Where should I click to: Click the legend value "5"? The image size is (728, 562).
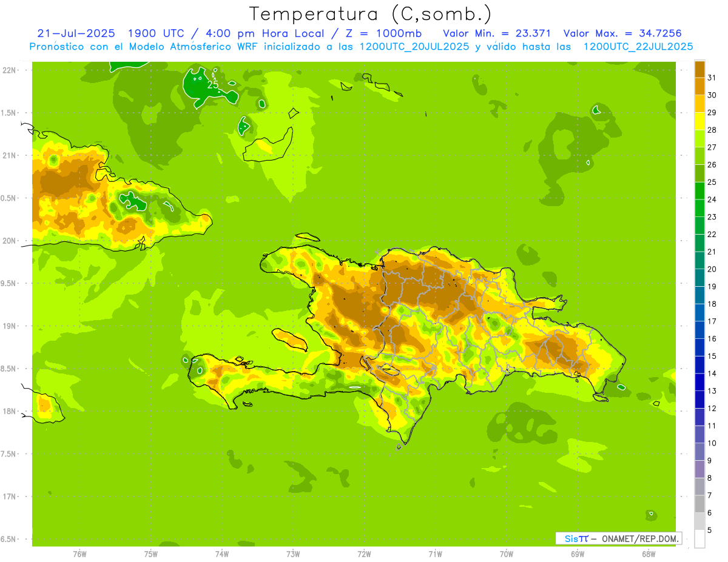(710, 530)
